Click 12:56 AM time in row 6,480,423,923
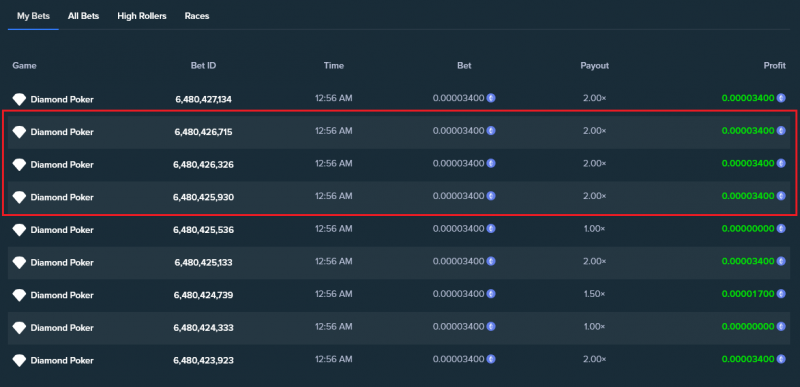 click(x=334, y=359)
